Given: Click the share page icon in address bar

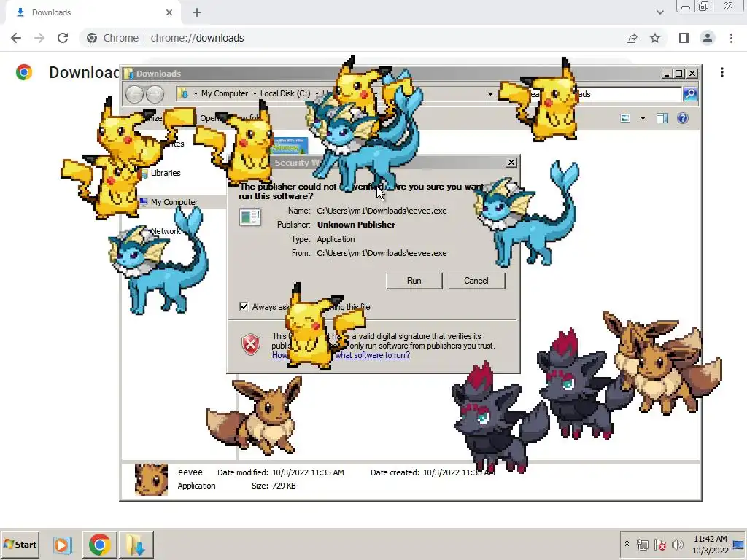Looking at the screenshot, I should click(632, 38).
